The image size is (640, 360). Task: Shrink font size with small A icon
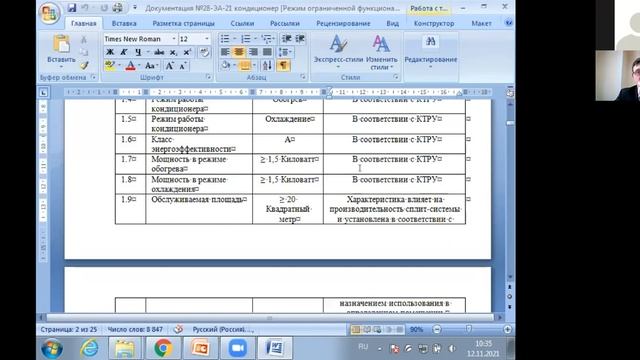point(183,65)
